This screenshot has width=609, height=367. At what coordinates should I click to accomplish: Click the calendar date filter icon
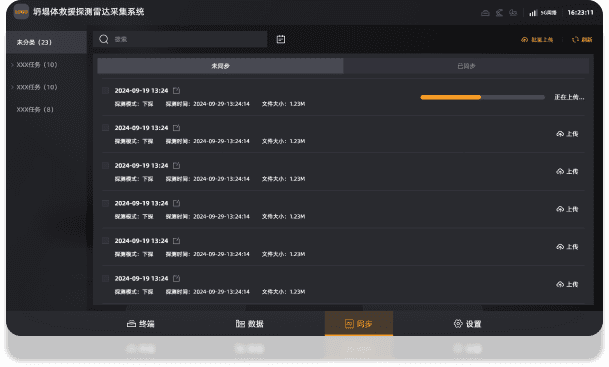[281, 39]
